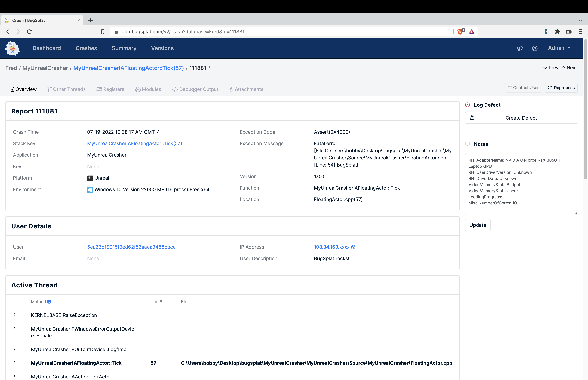Click the Update notes button
This screenshot has width=588, height=380.
coord(477,225)
